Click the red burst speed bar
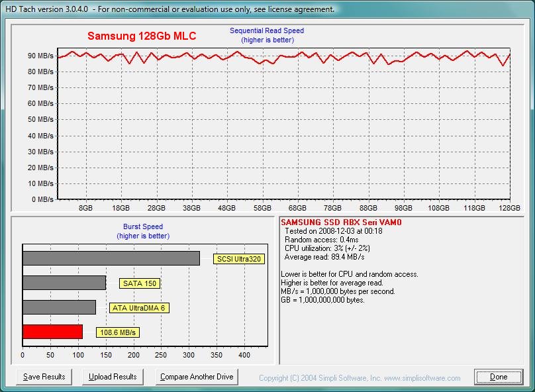 coord(52,331)
